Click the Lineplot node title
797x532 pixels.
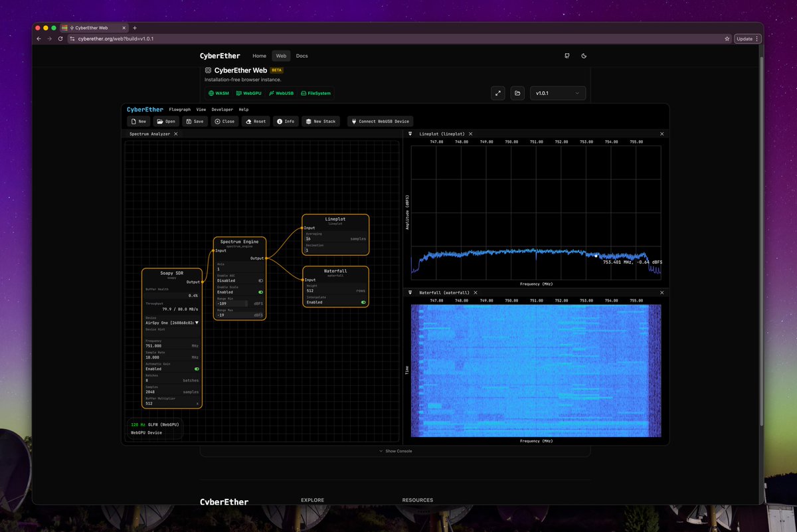[x=335, y=218]
